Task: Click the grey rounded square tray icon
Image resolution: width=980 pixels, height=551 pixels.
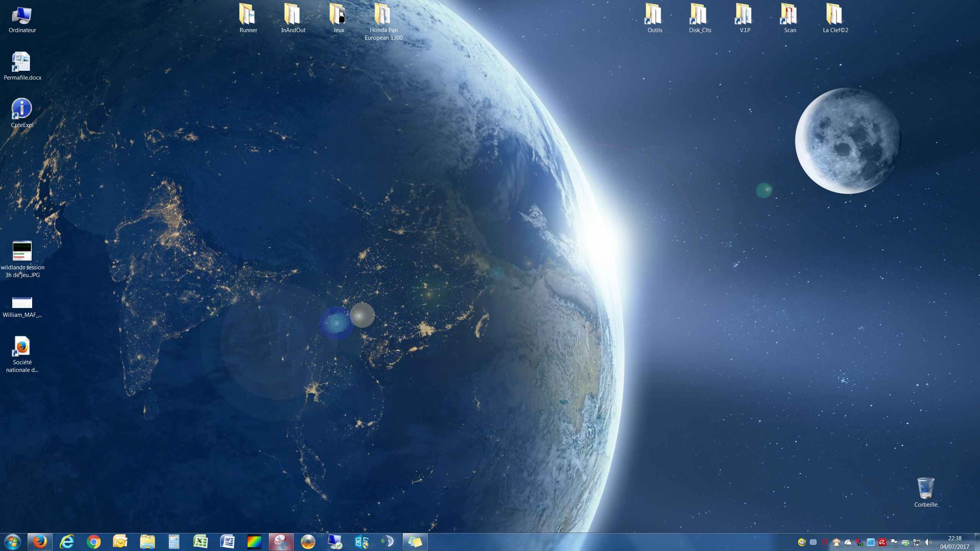Action: (813, 542)
